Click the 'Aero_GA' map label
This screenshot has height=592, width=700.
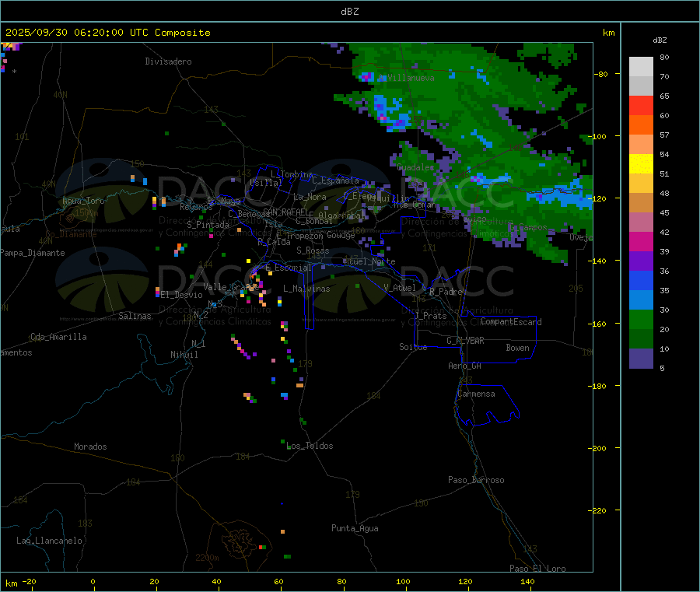[x=465, y=366]
